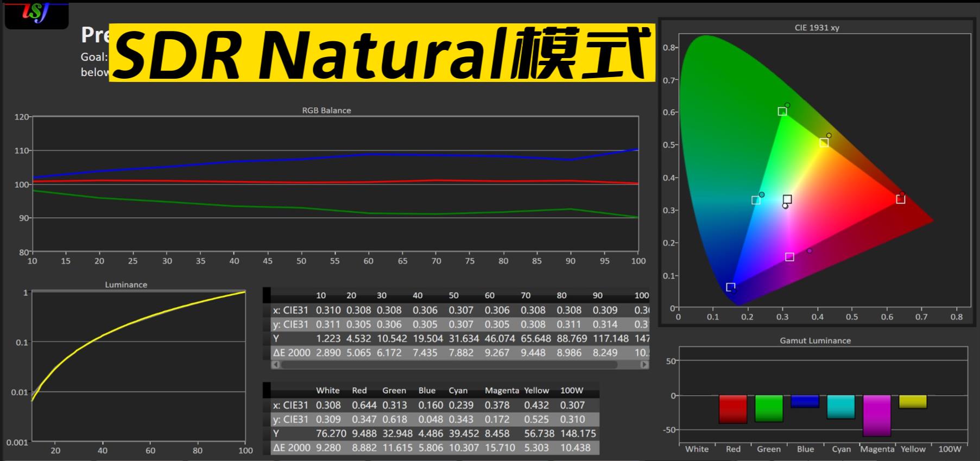Viewport: 980px width, 461px height.
Task: Click the grayscale table's right scroll arrow
Action: 644,365
